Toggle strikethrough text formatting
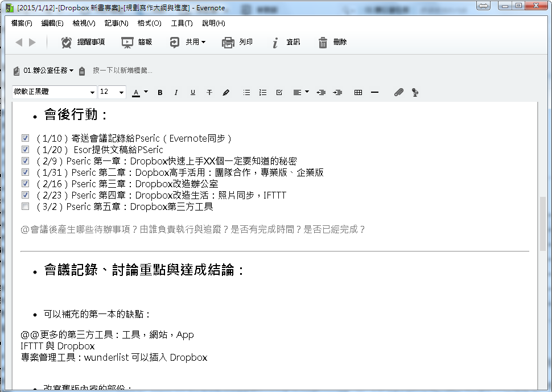 [x=209, y=93]
